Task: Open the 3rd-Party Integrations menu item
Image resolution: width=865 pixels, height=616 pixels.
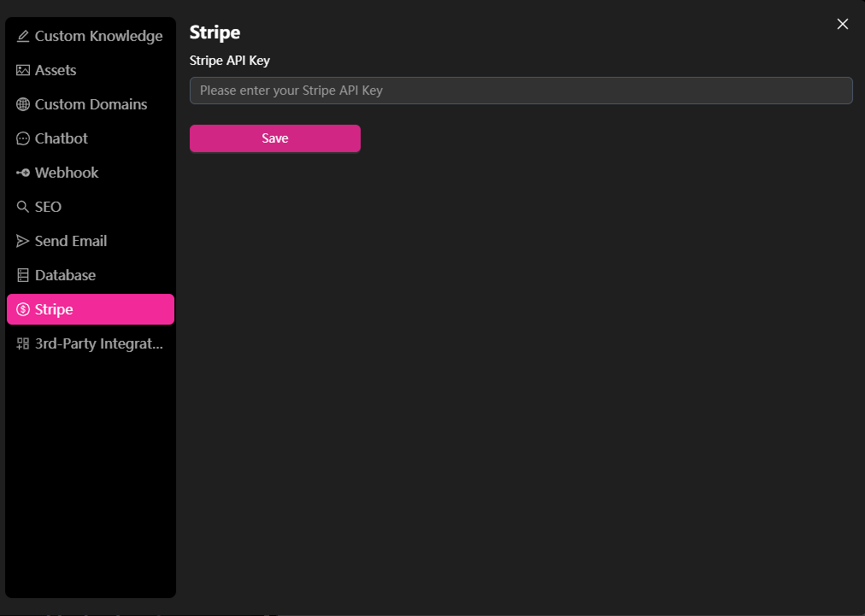Action: (98, 343)
